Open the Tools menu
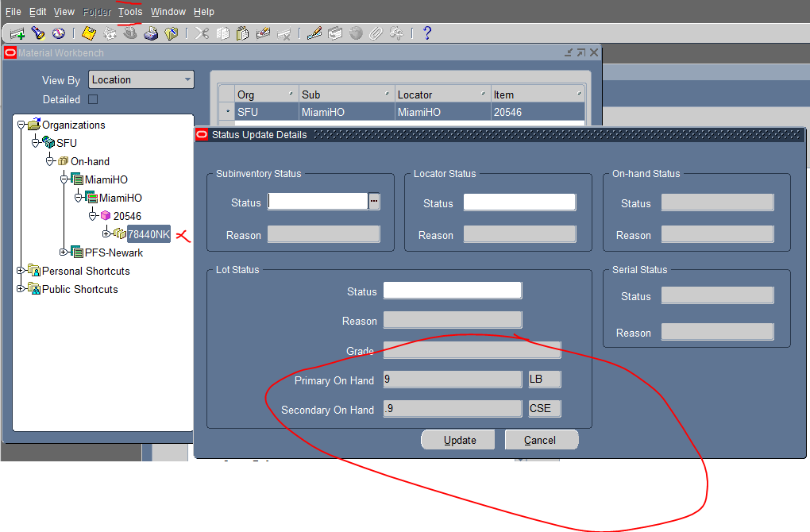 click(129, 11)
